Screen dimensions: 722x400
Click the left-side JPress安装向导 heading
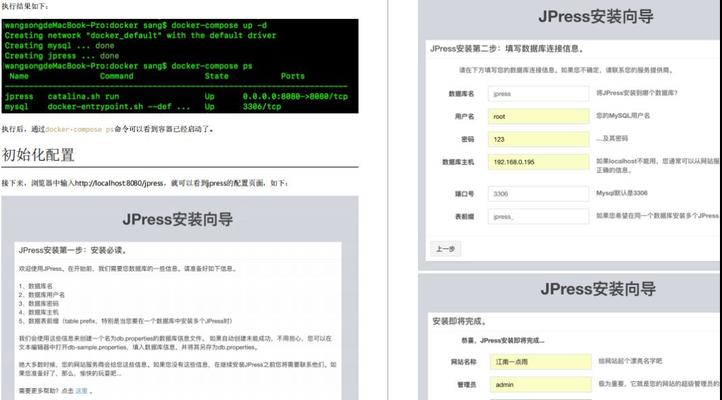(178, 219)
